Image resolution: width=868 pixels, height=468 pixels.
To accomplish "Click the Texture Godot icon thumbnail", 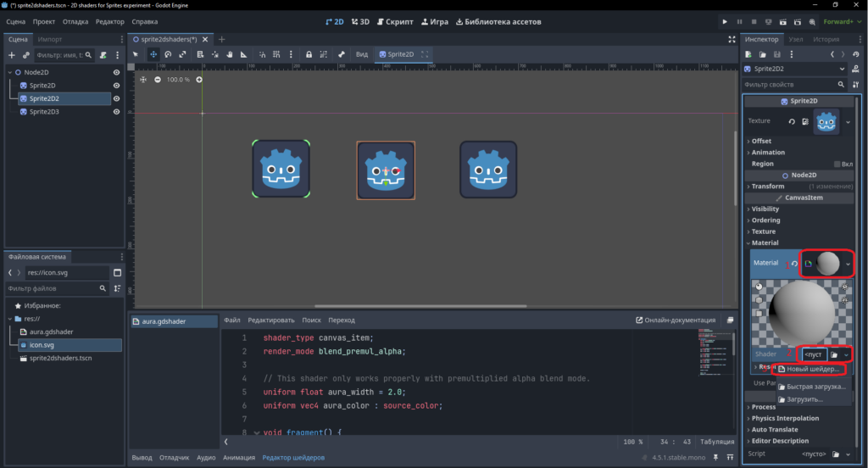I will [x=826, y=122].
